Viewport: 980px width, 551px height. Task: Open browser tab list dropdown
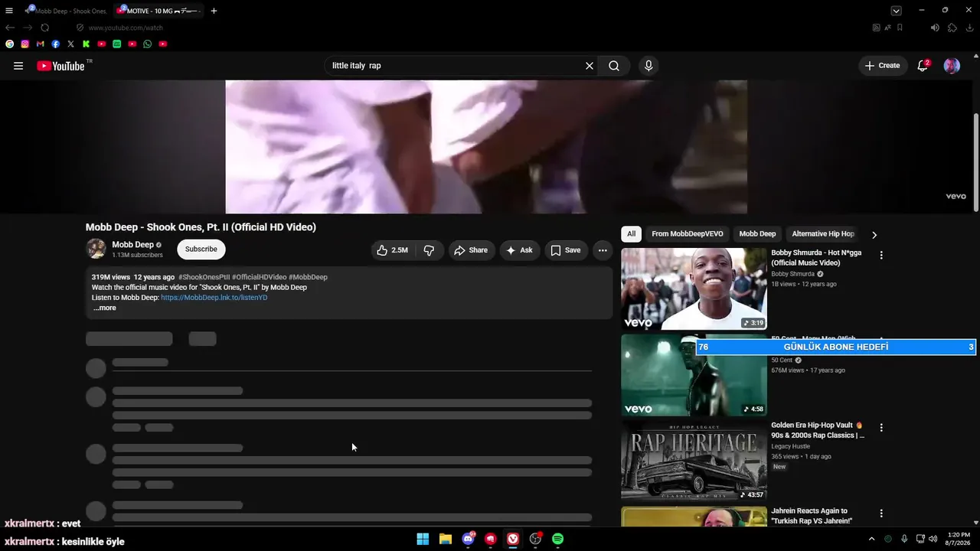tap(896, 11)
